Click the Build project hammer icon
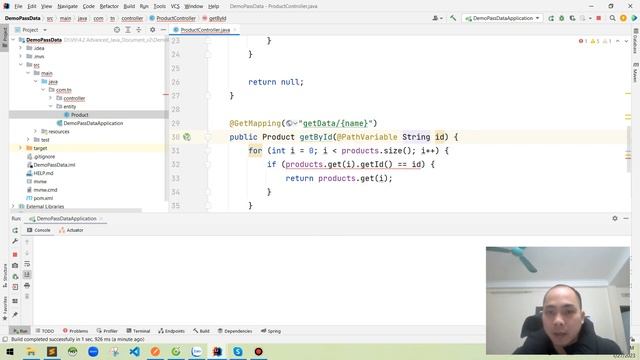640x360 pixels. pos(453,18)
